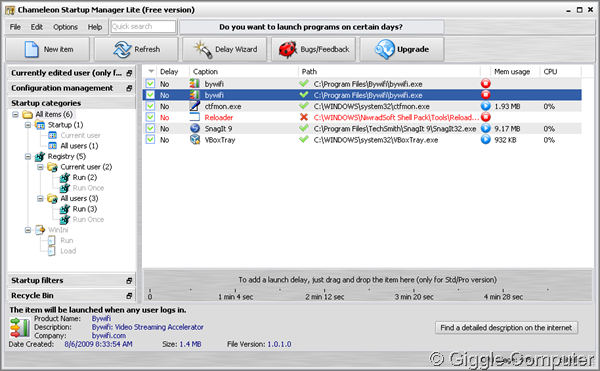Open the Edit menu
This screenshot has height=371, width=600.
pyautogui.click(x=37, y=27)
